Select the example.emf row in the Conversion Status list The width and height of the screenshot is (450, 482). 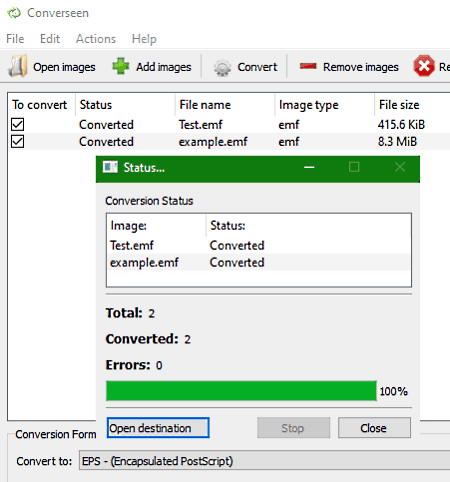click(259, 262)
